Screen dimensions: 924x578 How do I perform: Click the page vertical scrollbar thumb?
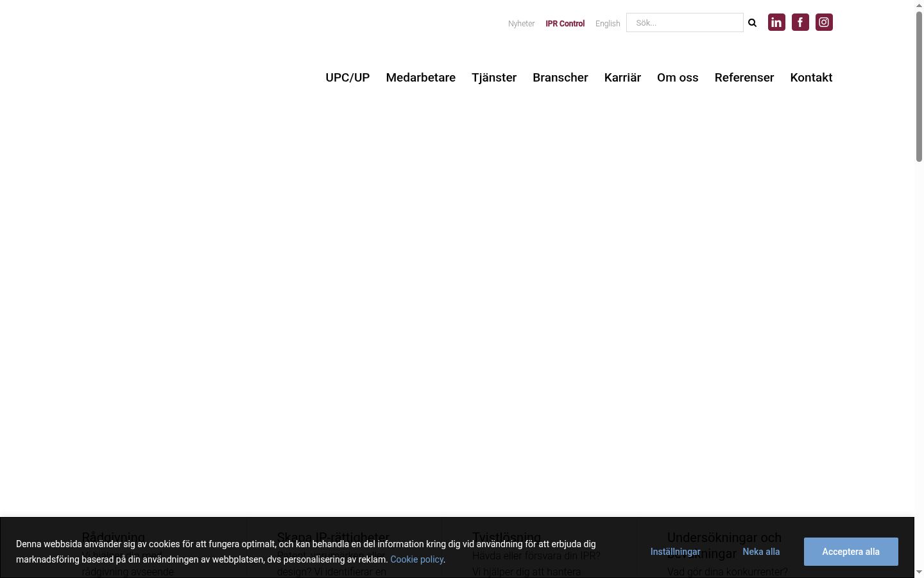pos(919,86)
